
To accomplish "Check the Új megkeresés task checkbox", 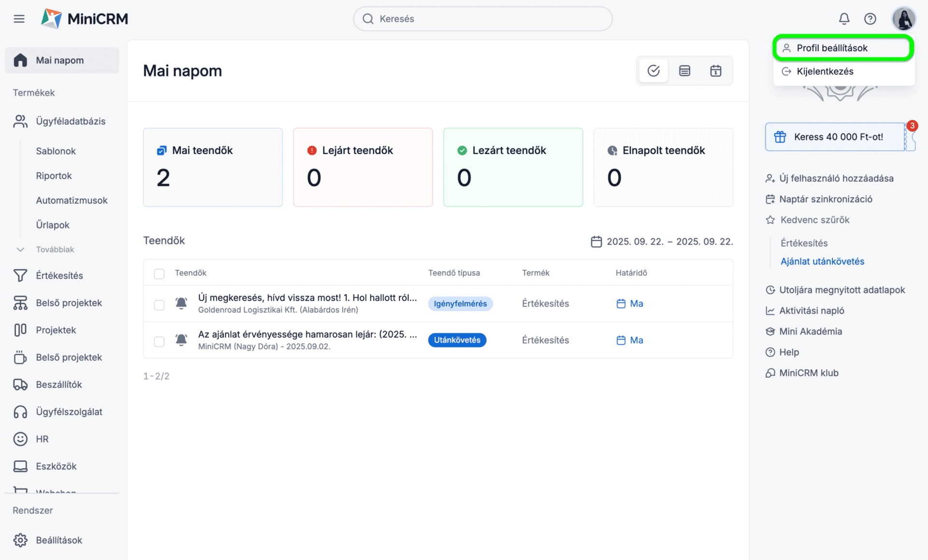I will point(159,304).
